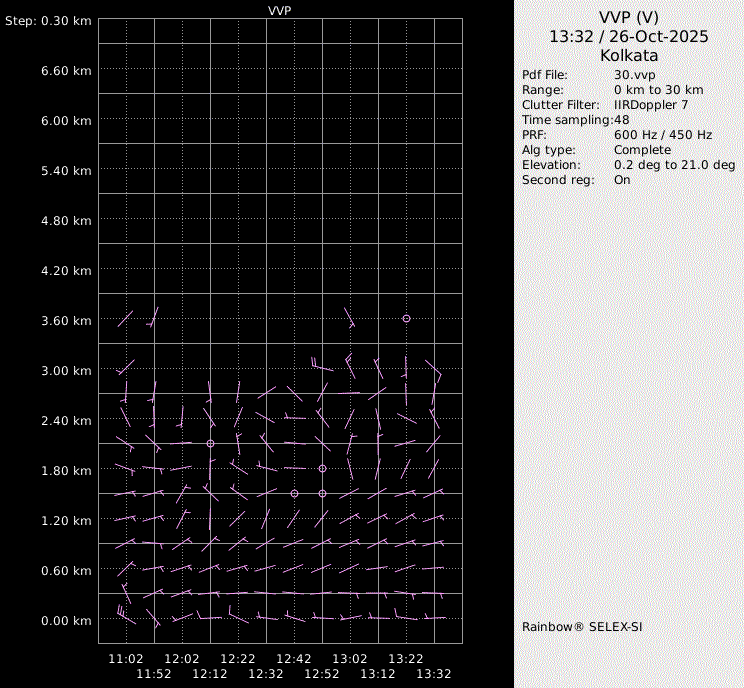Choose the 13:32 time tick label
The width and height of the screenshot is (744, 688).
434,674
